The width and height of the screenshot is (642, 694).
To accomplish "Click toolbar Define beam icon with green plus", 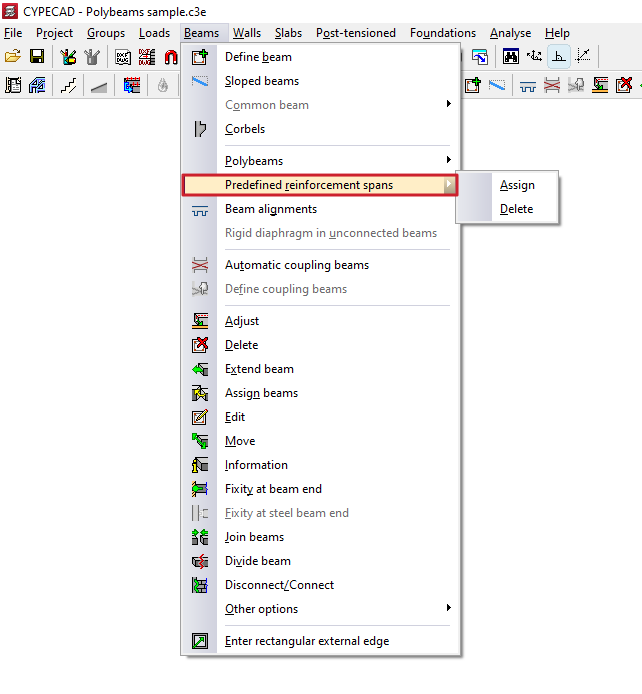I will 473,85.
